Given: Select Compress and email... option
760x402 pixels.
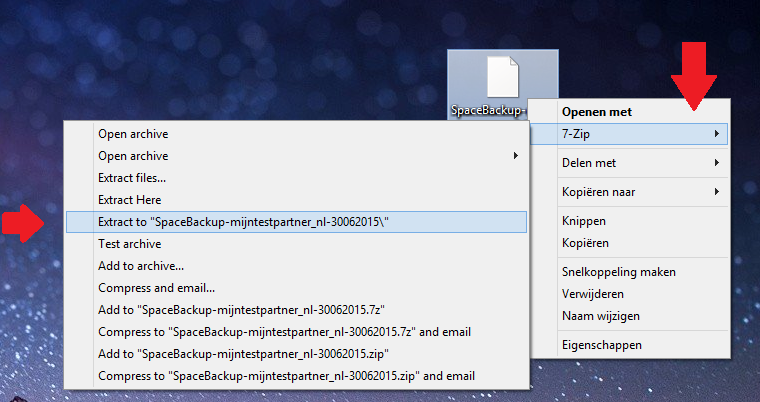Looking at the screenshot, I should coord(296,288).
